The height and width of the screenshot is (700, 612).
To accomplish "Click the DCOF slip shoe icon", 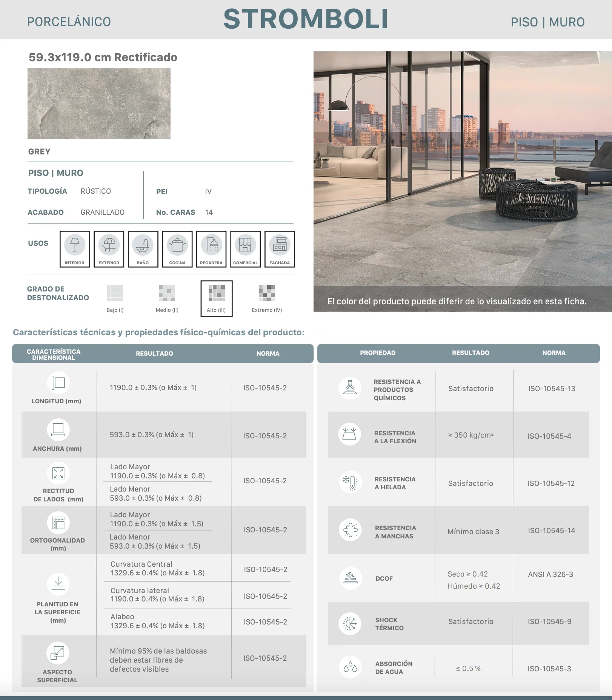I will [350, 578].
